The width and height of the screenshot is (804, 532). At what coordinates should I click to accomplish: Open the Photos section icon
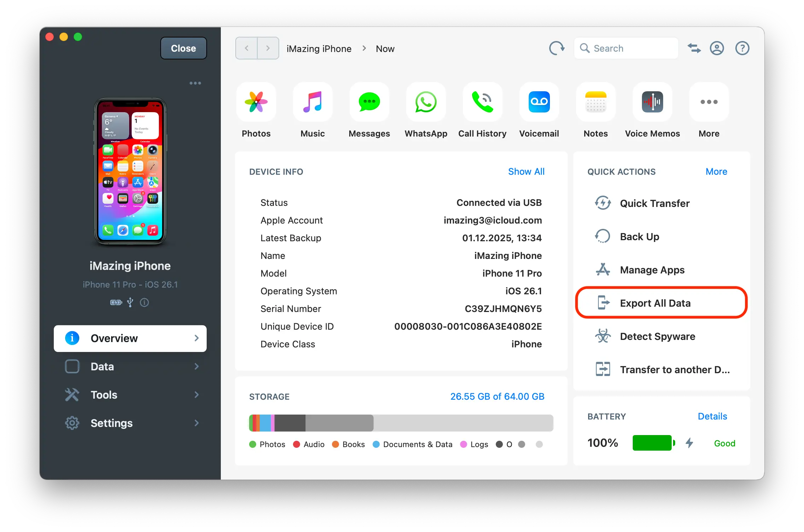[256, 102]
